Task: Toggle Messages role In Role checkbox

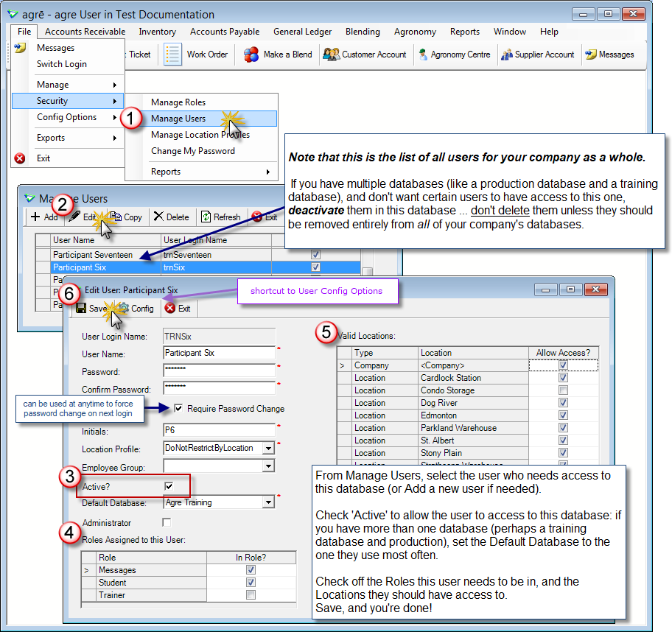Action: tap(251, 570)
